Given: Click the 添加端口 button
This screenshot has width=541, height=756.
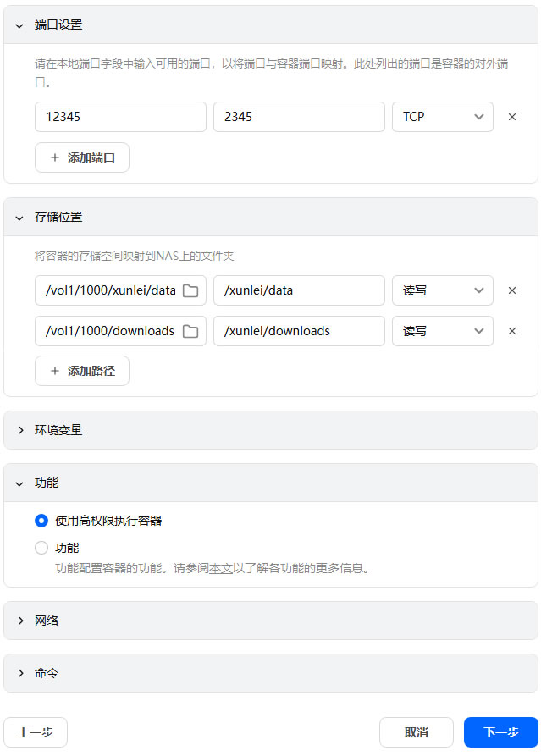Looking at the screenshot, I should [x=82, y=157].
